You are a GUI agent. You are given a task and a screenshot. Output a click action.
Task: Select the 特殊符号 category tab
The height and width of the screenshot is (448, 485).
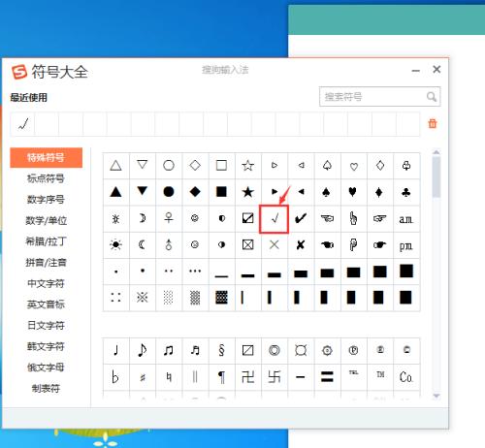[x=46, y=158]
